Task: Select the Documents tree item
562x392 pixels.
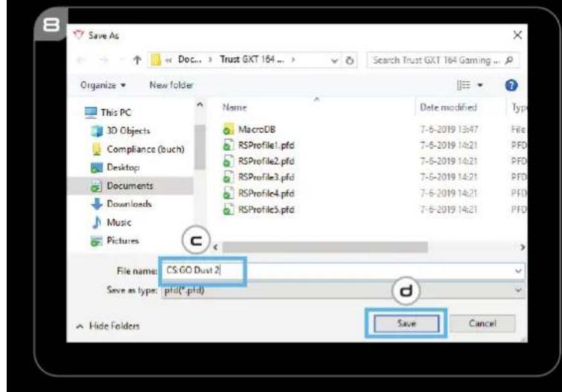Action: click(x=130, y=186)
